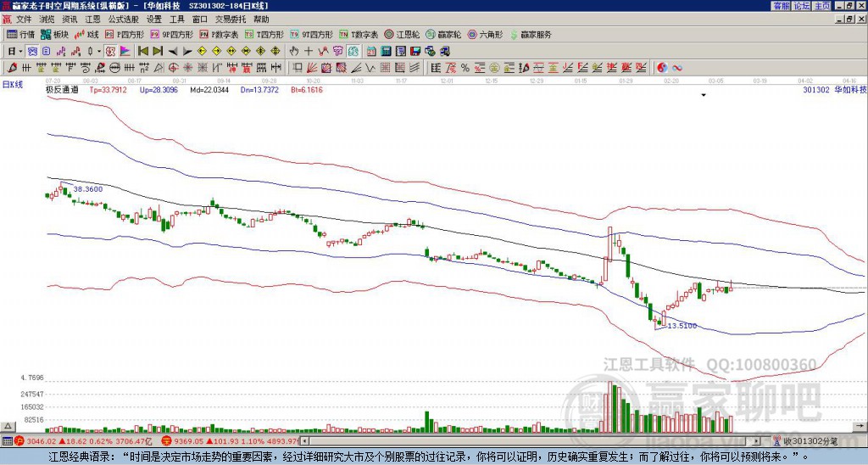The height and width of the screenshot is (465, 868).
Task: Click the 301302 华如科技 stock label
Action: 834,90
